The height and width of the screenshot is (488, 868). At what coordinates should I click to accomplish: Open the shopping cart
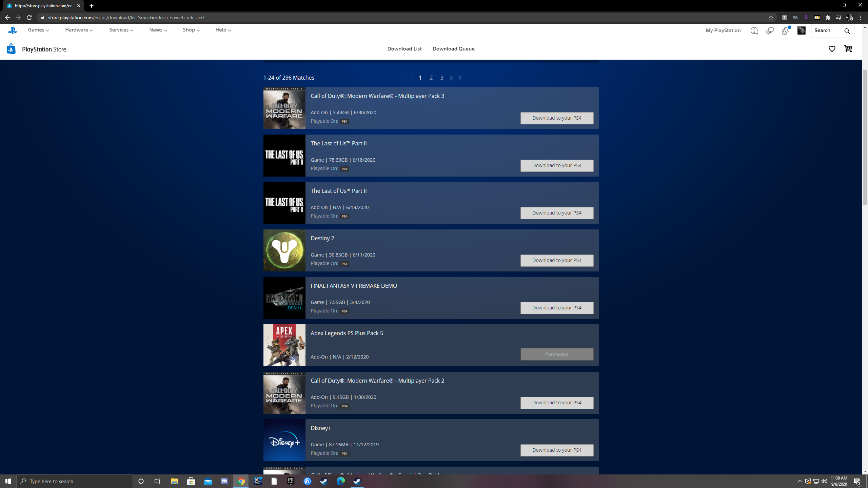click(848, 49)
